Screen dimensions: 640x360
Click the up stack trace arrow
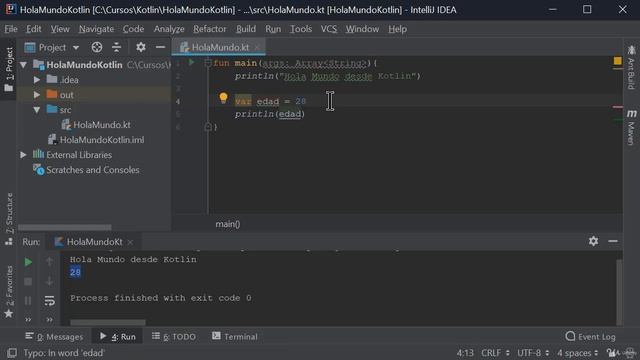tap(49, 262)
